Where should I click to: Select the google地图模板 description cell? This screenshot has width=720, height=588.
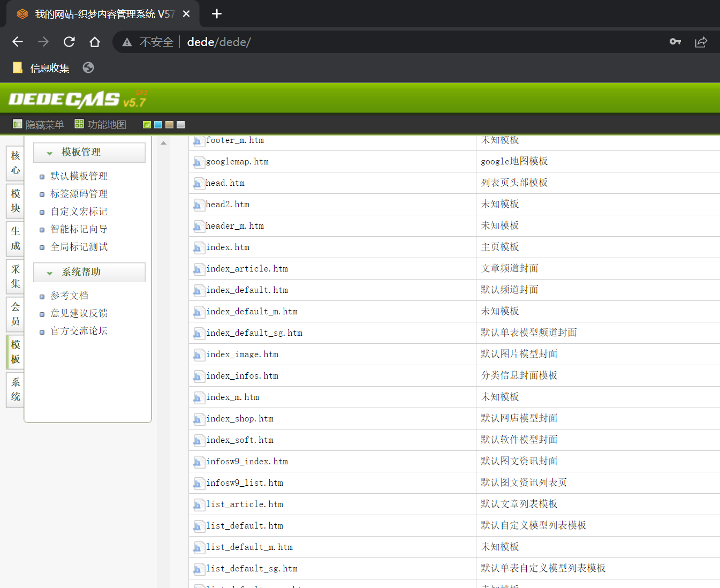click(x=514, y=161)
